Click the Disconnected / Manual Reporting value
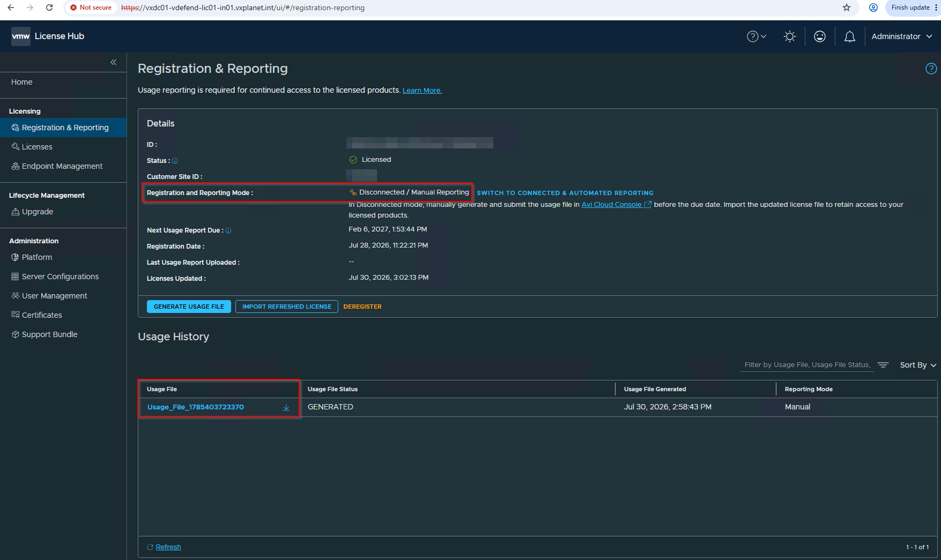This screenshot has height=560, width=941. click(414, 192)
